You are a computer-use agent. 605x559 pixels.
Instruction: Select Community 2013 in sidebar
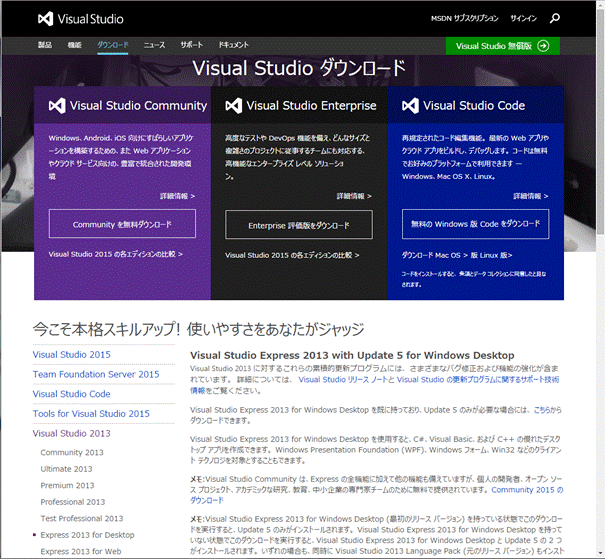click(72, 452)
